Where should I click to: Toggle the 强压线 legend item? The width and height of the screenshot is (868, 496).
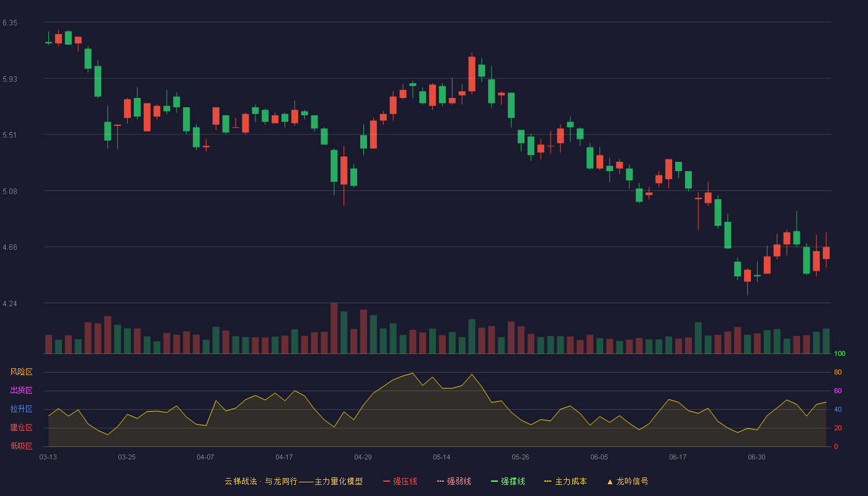[400, 481]
